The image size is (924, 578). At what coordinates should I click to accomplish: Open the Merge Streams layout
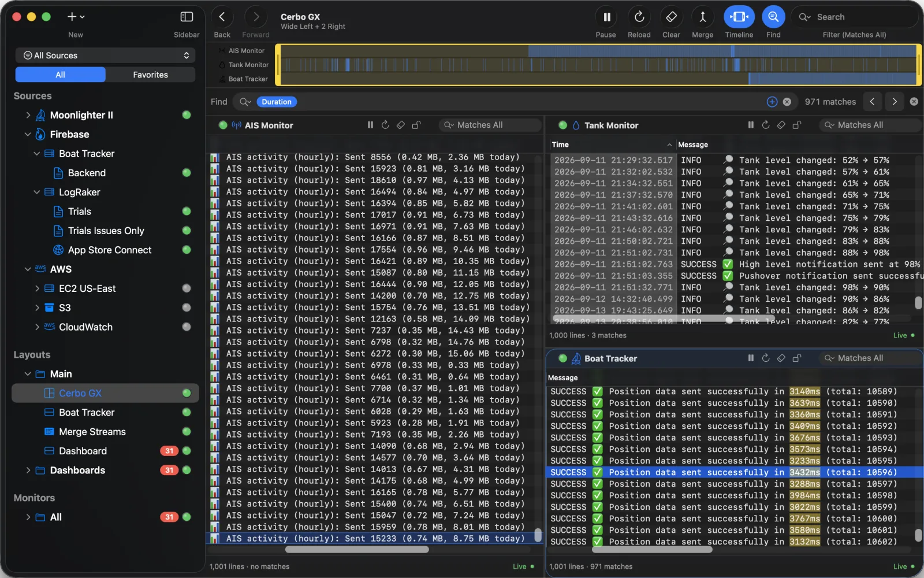[92, 432]
